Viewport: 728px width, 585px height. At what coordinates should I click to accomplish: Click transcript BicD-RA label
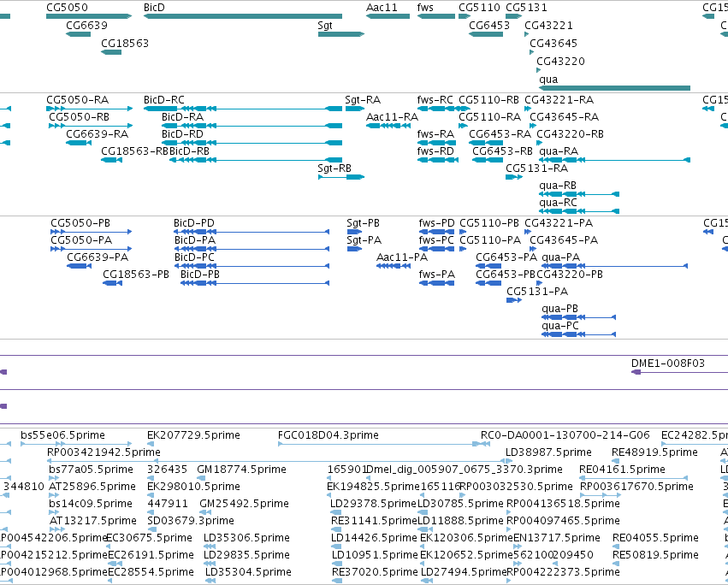pyautogui.click(x=182, y=117)
